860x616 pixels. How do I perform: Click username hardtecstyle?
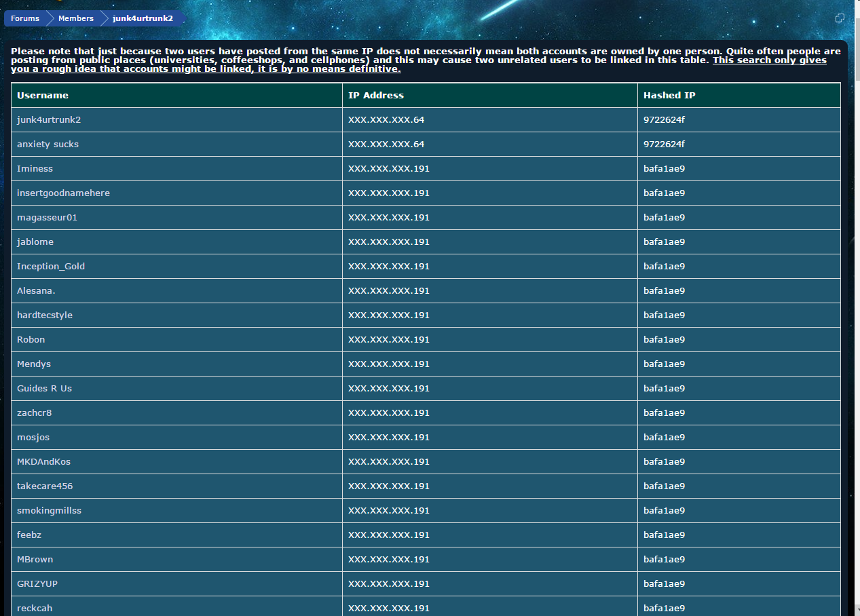(x=45, y=315)
